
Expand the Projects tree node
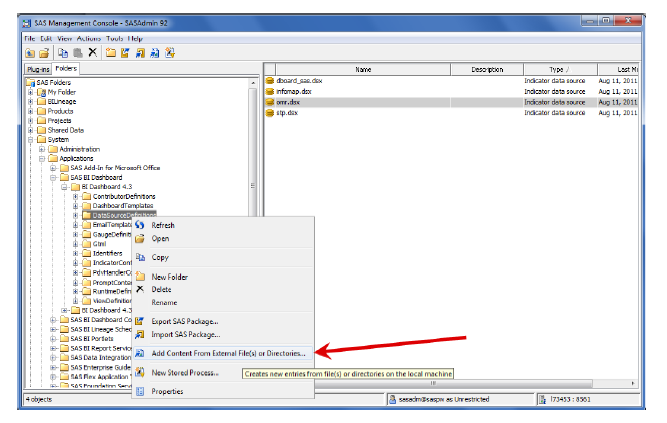point(31,120)
